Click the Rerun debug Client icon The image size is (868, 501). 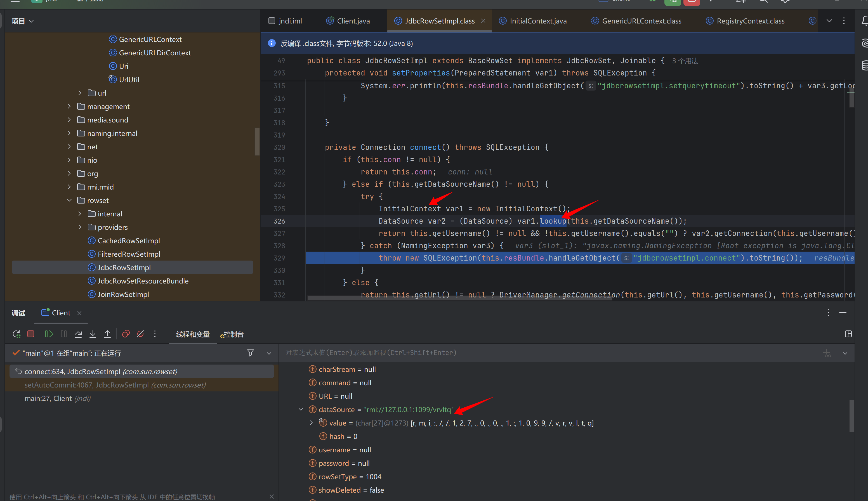tap(16, 334)
